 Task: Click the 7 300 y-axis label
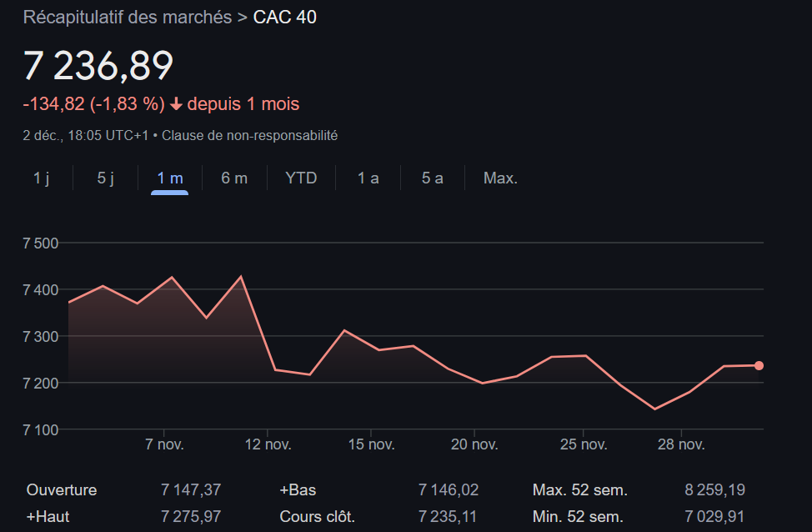click(40, 337)
